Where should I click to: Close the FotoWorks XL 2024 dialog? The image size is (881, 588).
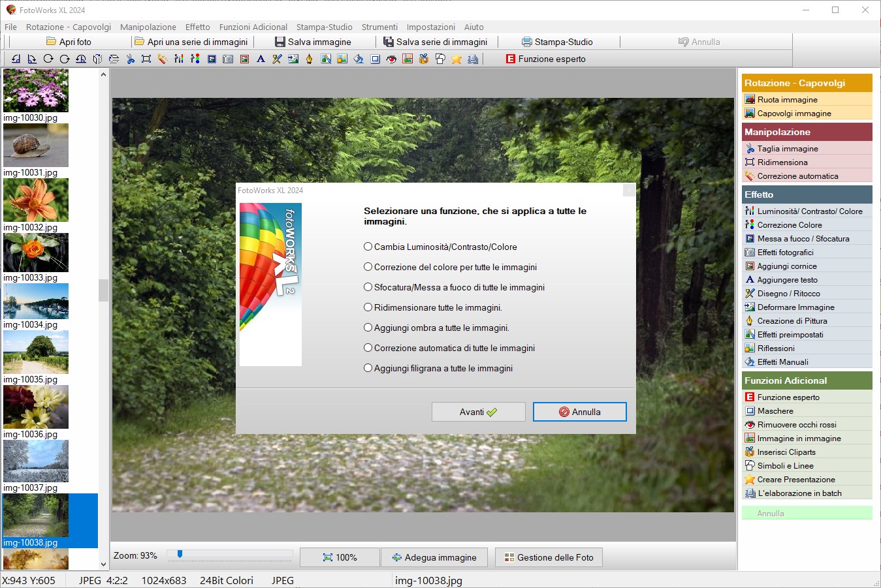pos(628,190)
